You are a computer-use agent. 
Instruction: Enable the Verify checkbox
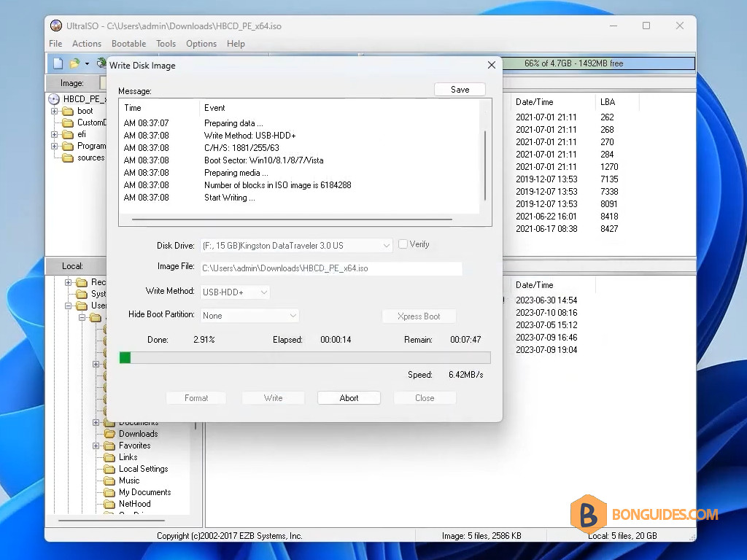click(x=403, y=244)
